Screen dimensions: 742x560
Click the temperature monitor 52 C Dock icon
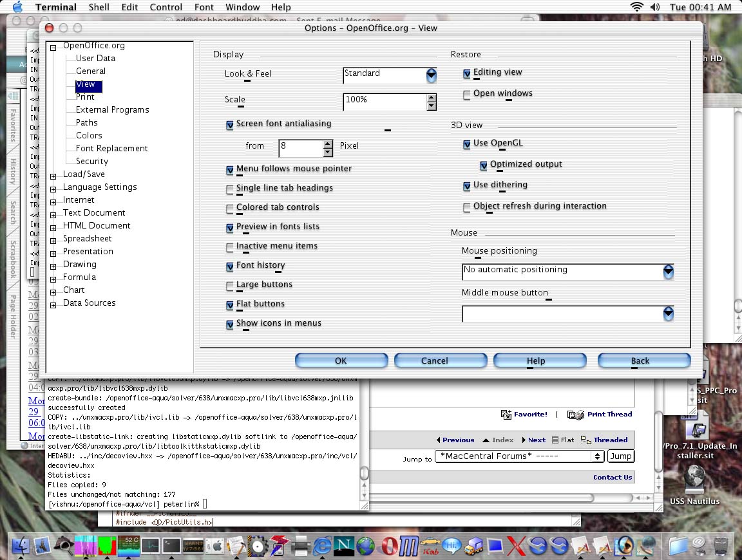pos(129,546)
